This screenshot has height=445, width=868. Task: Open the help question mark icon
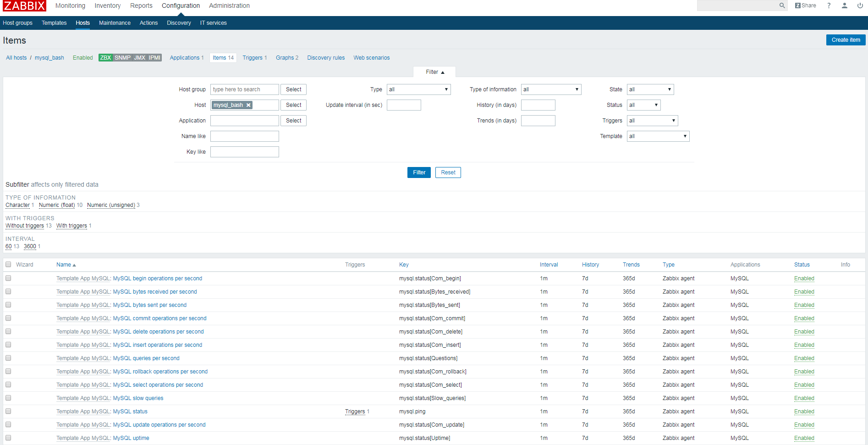tap(829, 6)
